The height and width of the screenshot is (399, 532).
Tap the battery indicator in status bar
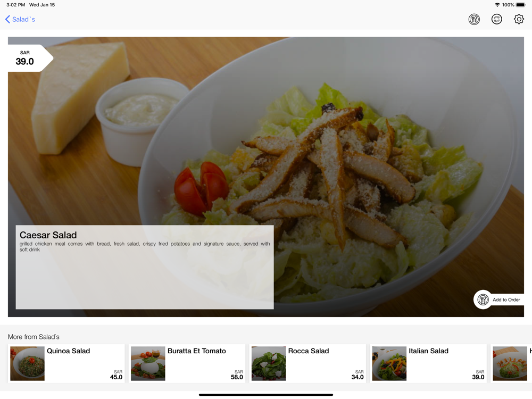[x=521, y=5]
